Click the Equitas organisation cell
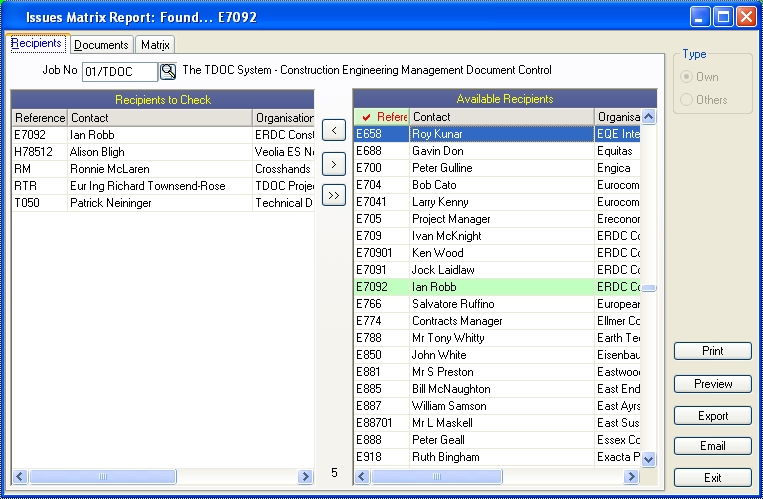763x499 pixels. tap(618, 151)
